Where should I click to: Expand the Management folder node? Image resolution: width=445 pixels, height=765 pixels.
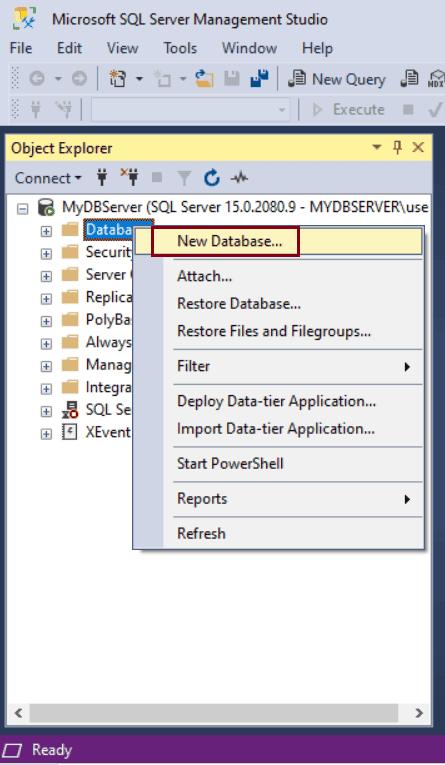(46, 366)
